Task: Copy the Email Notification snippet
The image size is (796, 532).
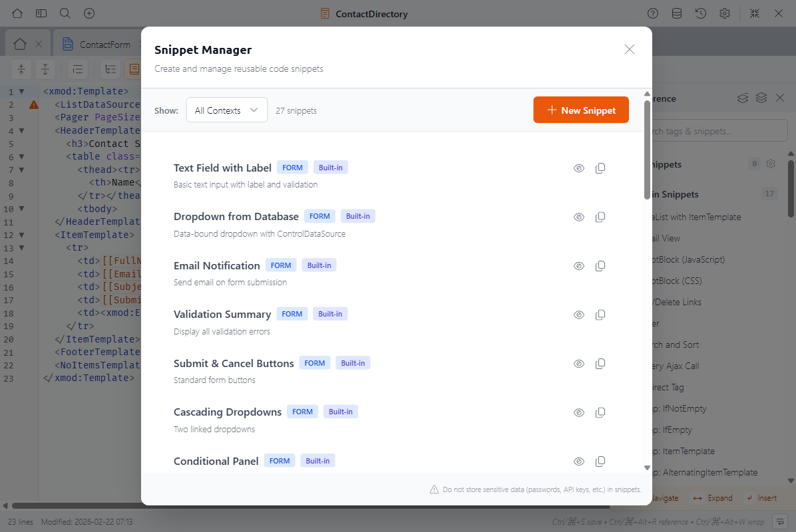Action: (x=600, y=266)
